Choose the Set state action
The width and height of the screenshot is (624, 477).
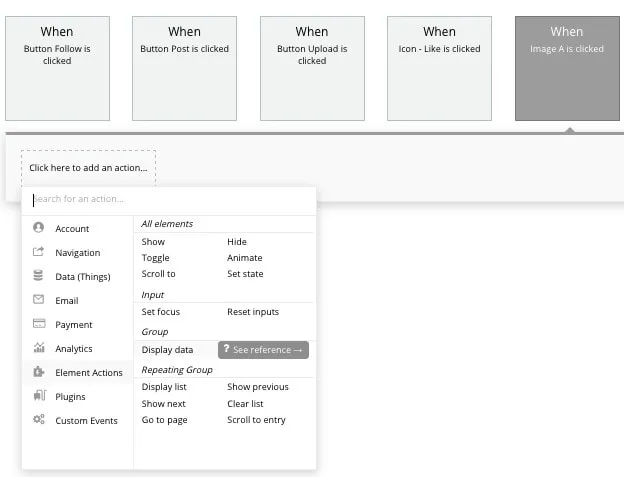[245, 274]
